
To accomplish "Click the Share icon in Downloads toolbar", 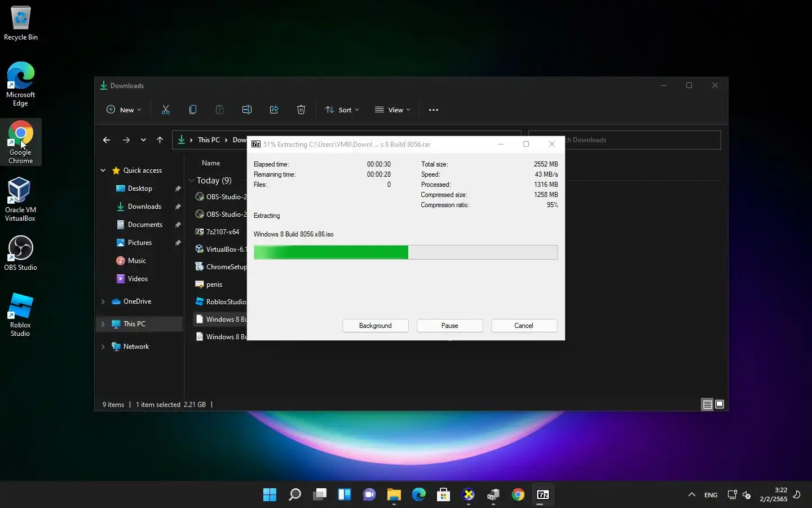I will click(x=274, y=110).
